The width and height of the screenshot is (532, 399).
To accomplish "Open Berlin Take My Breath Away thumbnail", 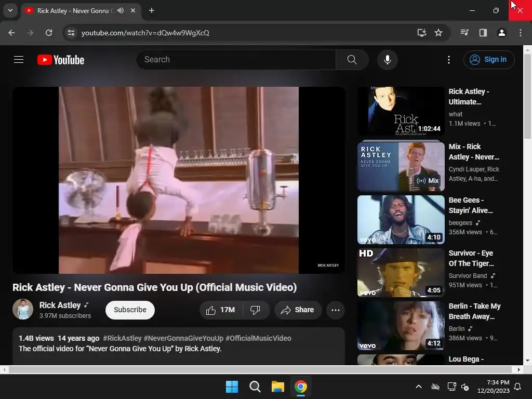I will [401, 325].
